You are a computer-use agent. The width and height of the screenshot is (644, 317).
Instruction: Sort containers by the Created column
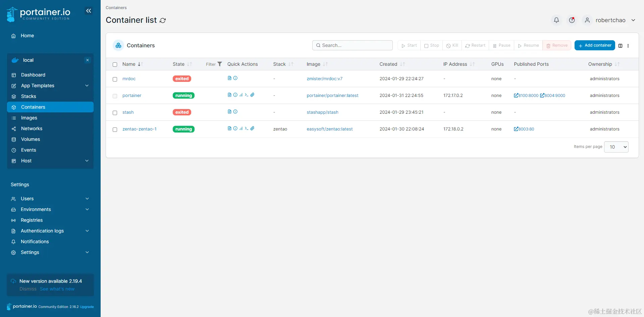392,64
